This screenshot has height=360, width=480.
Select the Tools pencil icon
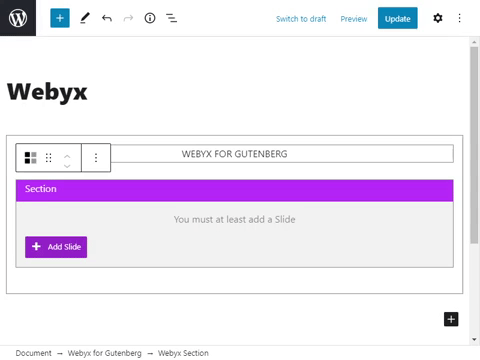tap(85, 18)
